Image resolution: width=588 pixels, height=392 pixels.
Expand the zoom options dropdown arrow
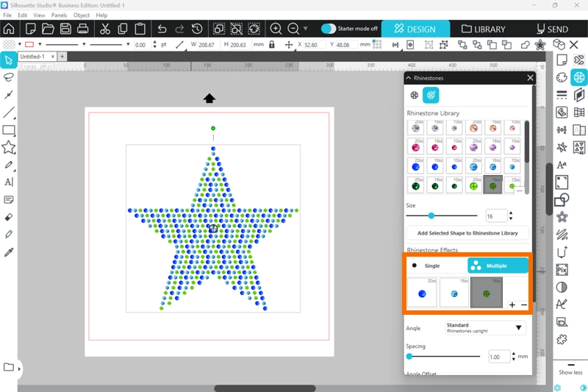pos(305,29)
